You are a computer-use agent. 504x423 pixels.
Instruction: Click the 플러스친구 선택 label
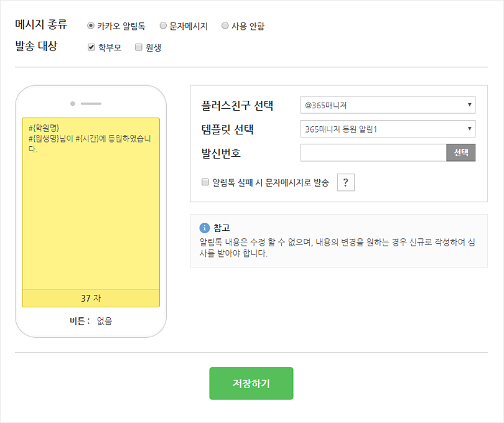tap(237, 105)
